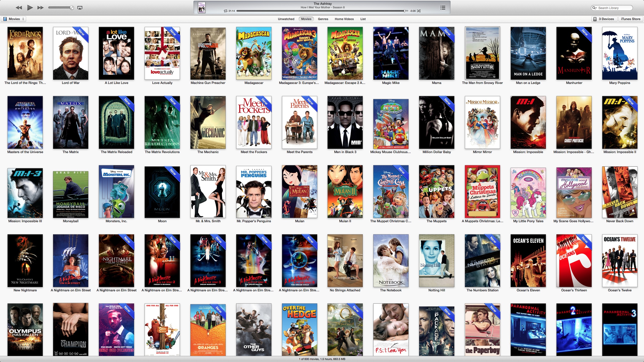644x362 pixels.
Task: Select The Notebook poster
Action: [x=391, y=261]
